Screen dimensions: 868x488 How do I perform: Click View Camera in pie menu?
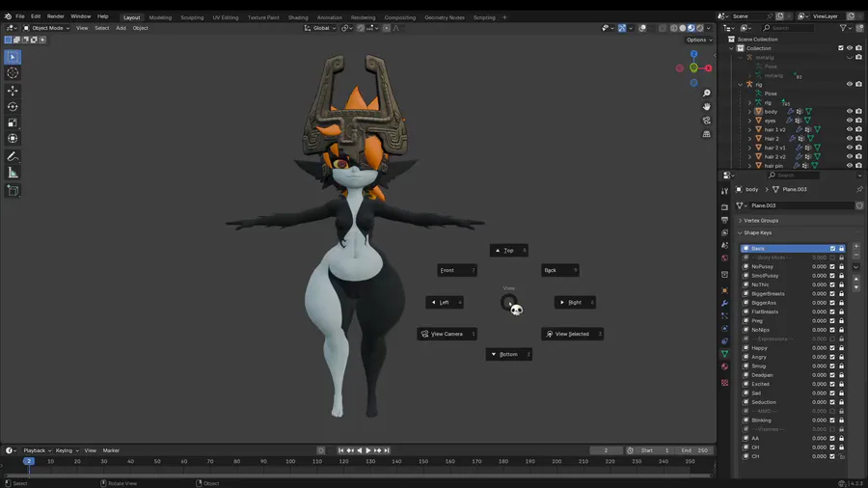coord(447,334)
